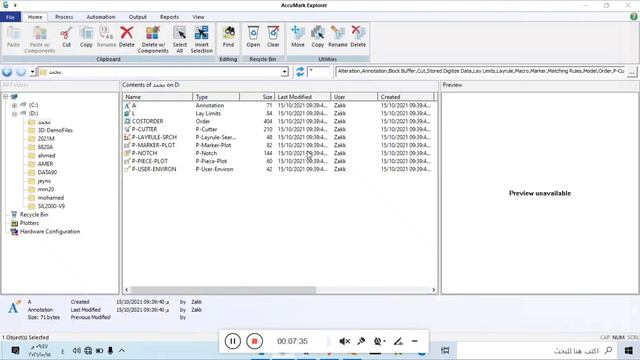The width and height of the screenshot is (640, 360).
Task: Sort by the Name column header
Action: pos(158,97)
